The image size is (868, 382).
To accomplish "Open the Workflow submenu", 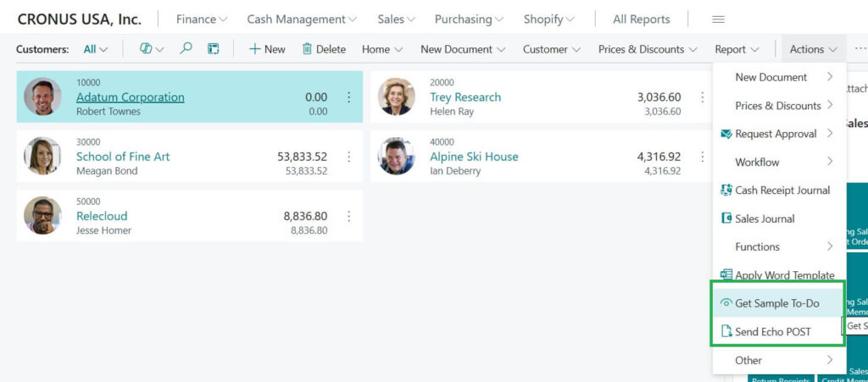I will click(779, 162).
